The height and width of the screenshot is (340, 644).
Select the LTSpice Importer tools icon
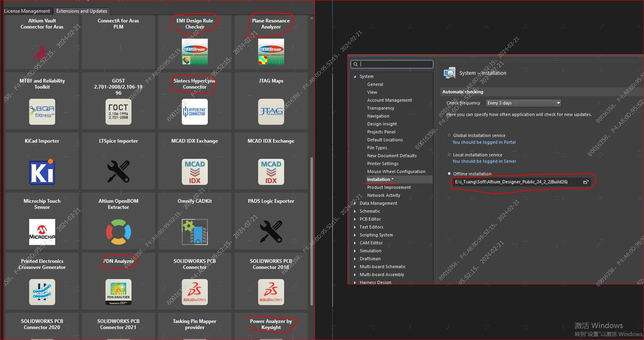[118, 172]
